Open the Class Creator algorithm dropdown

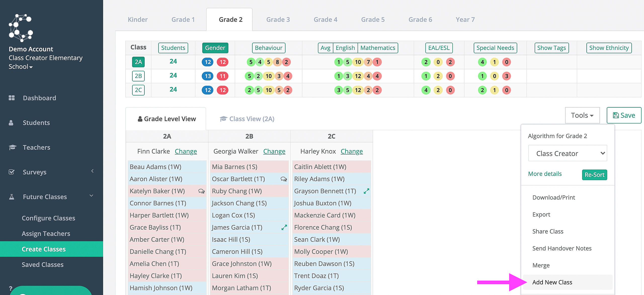(568, 153)
